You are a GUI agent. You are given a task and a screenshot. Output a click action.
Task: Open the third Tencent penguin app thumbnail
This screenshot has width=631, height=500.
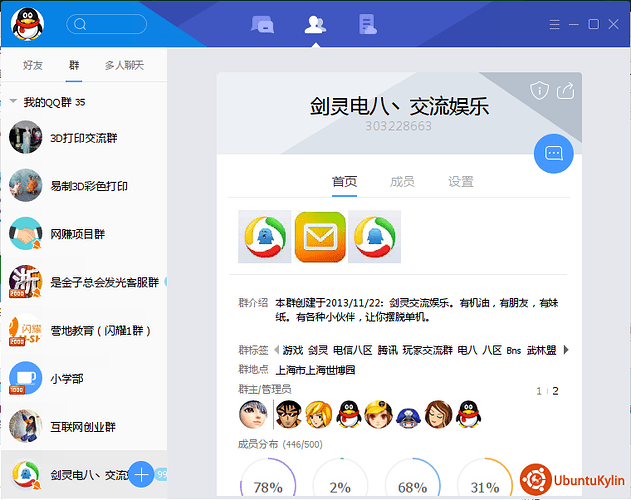(x=374, y=237)
